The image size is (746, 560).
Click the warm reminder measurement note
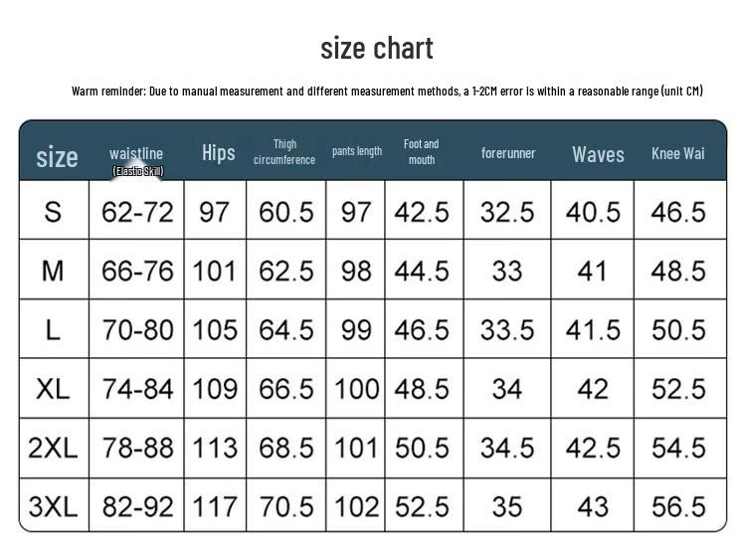click(387, 92)
